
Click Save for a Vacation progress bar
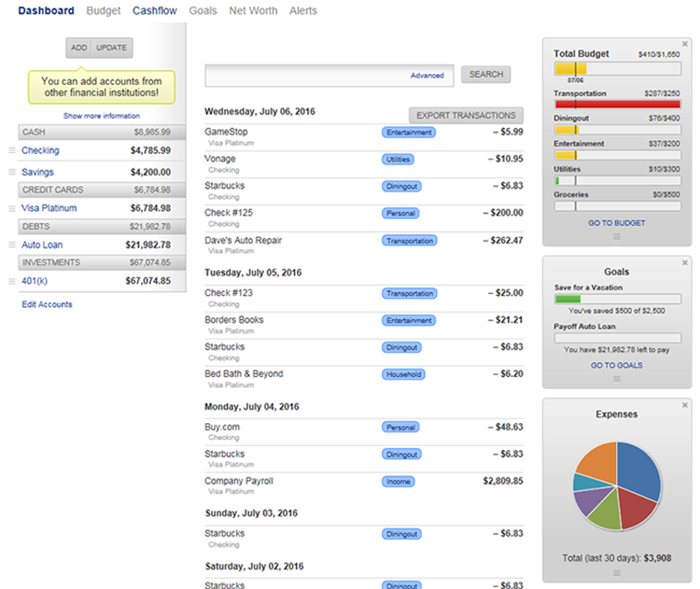618,299
